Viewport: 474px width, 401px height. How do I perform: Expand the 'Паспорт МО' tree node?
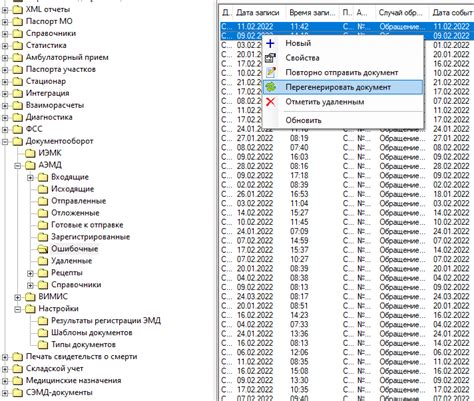tap(5, 22)
